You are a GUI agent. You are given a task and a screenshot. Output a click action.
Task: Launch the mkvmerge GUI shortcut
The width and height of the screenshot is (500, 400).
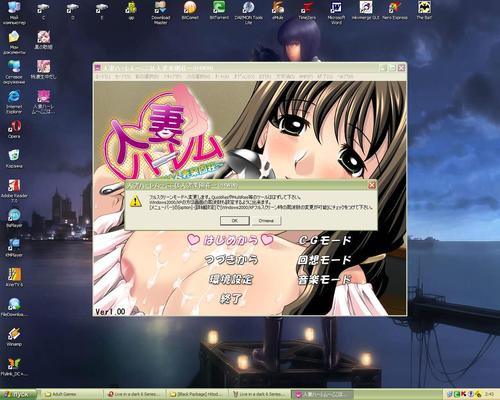pyautogui.click(x=366, y=11)
